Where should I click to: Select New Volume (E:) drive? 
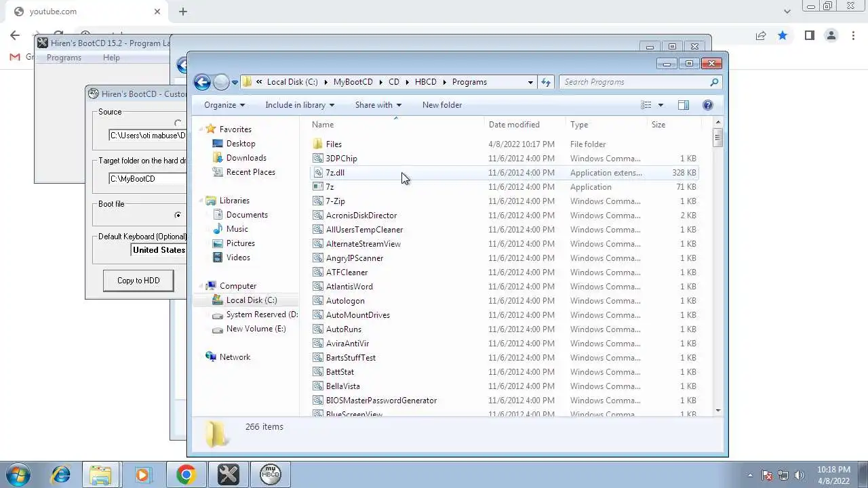(256, 329)
